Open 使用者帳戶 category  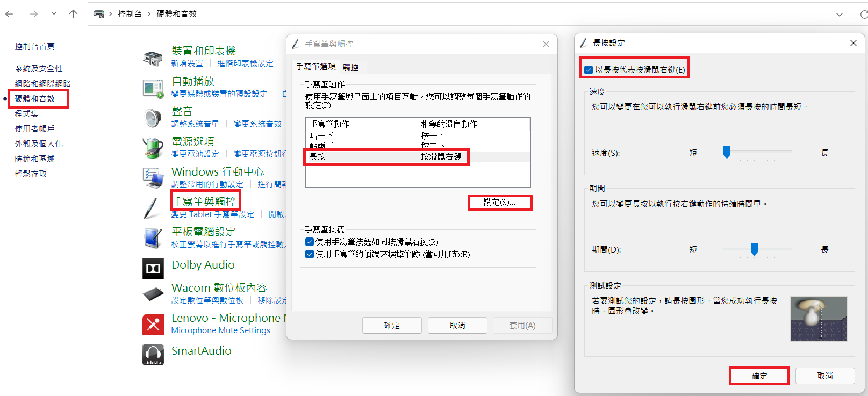point(35,129)
